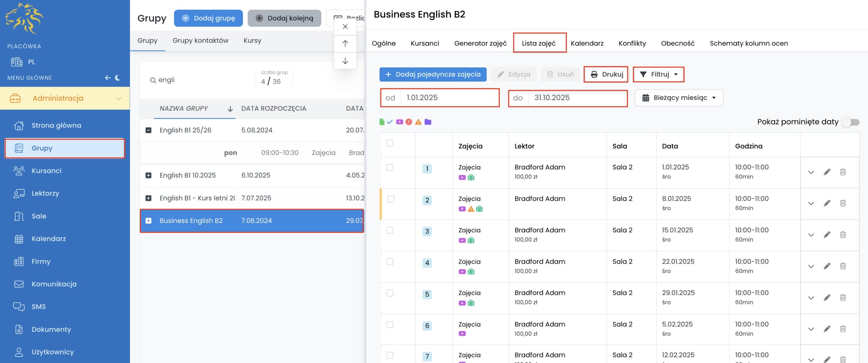Viewport: 868px width, 363px height.
Task: Click 'Dodaj pojedyncze zajęcia' button
Action: tap(433, 74)
